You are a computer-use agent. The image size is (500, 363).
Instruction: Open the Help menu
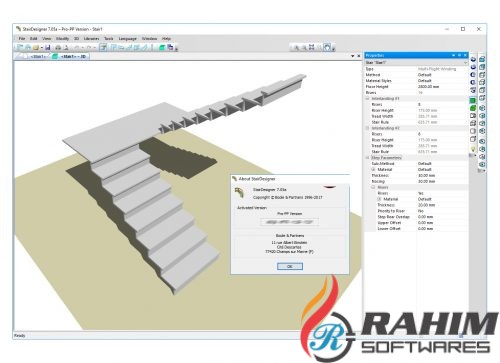click(x=166, y=39)
